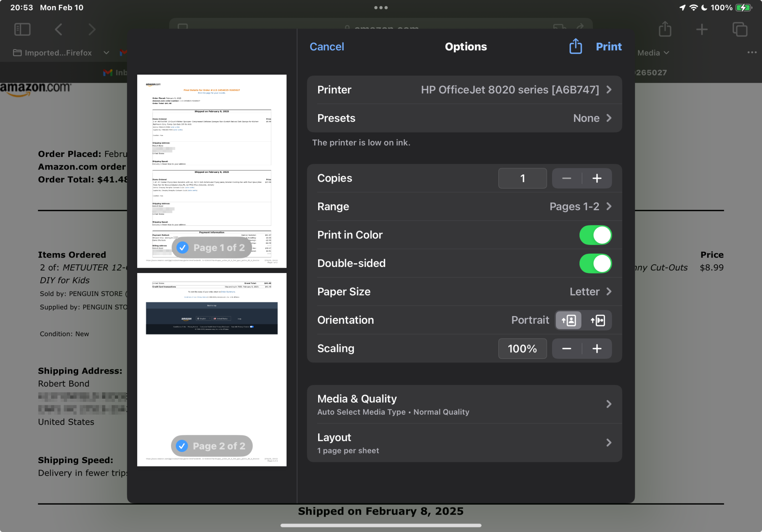Image resolution: width=762 pixels, height=532 pixels.
Task: Open the Printer selection row
Action: click(x=464, y=90)
